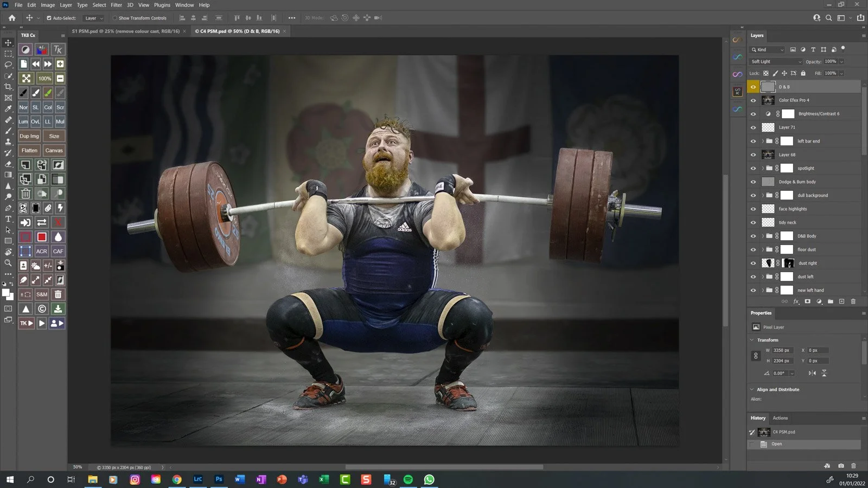Viewport: 868px width, 488px height.
Task: Open the layer Opacity dropdown arrow
Action: pyautogui.click(x=841, y=62)
